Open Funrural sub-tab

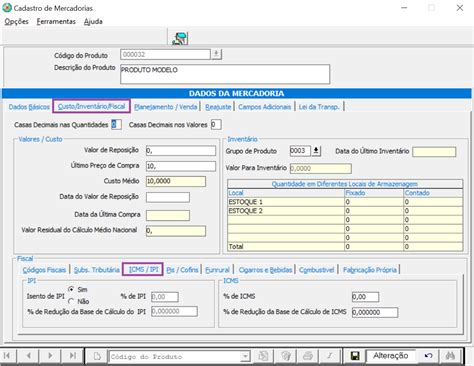tap(217, 270)
